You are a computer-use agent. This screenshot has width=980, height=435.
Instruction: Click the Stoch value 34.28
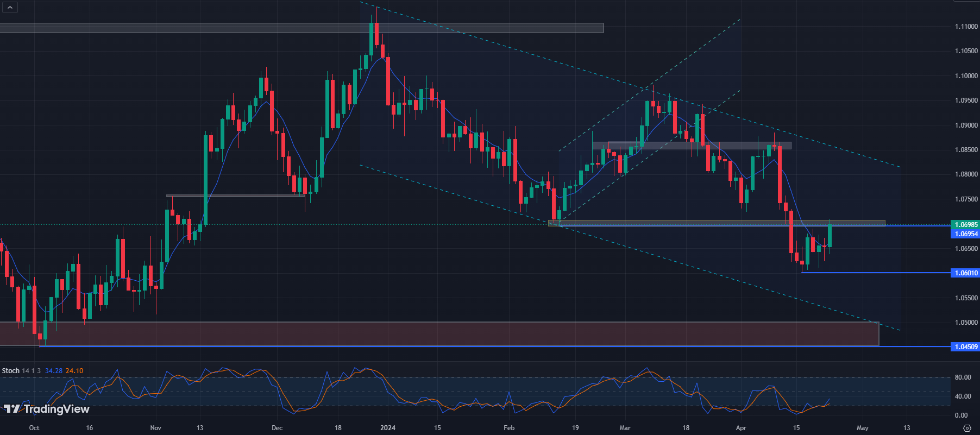tap(54, 371)
